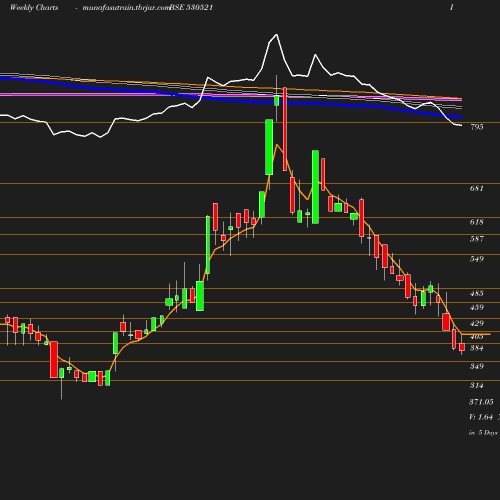This screenshot has height=500, width=500.
Task: Click the 459 price level label
Action: click(x=477, y=307)
